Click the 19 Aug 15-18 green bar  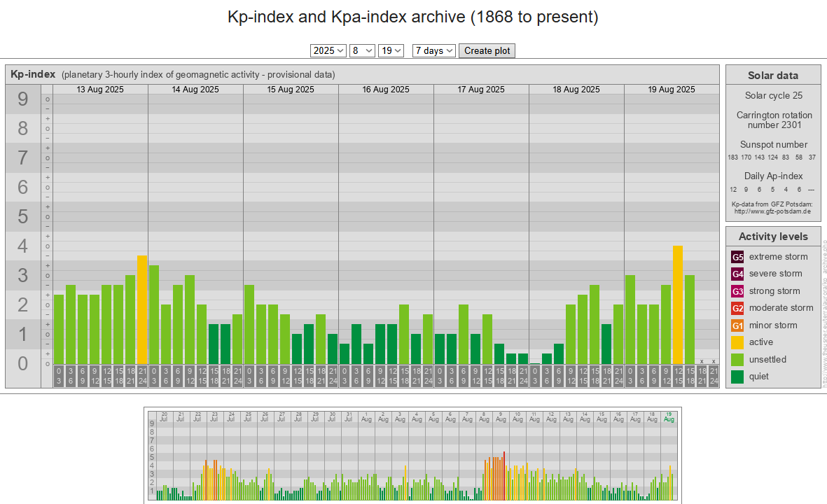pyautogui.click(x=690, y=319)
